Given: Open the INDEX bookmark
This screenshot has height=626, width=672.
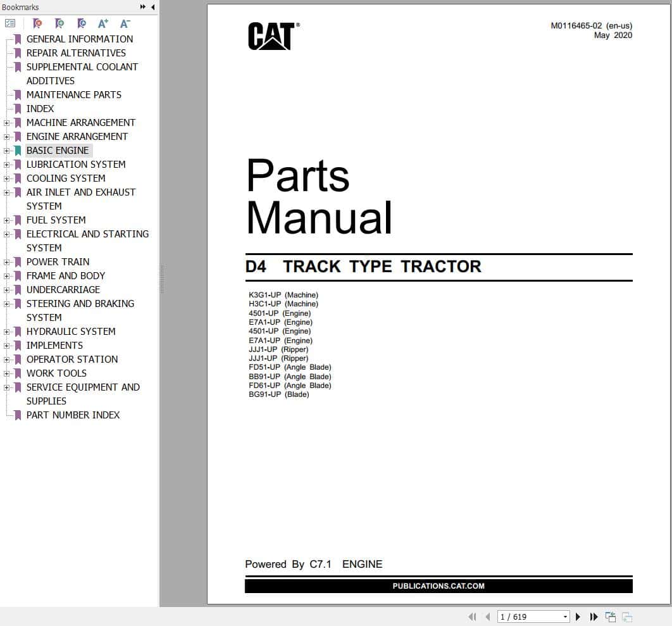Looking at the screenshot, I should tap(40, 108).
